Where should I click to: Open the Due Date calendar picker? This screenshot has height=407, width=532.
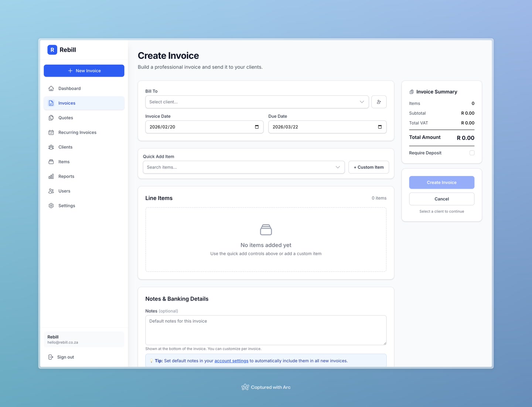click(380, 127)
